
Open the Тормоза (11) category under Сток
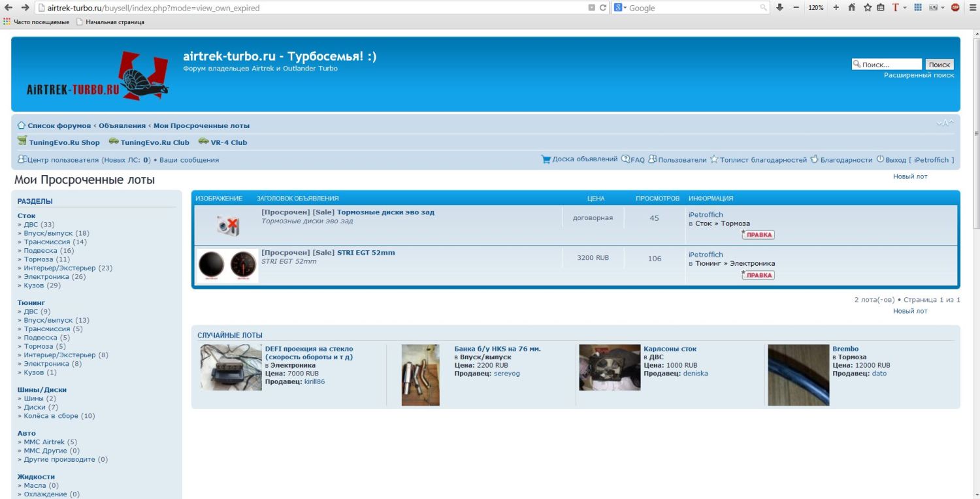pyautogui.click(x=46, y=259)
